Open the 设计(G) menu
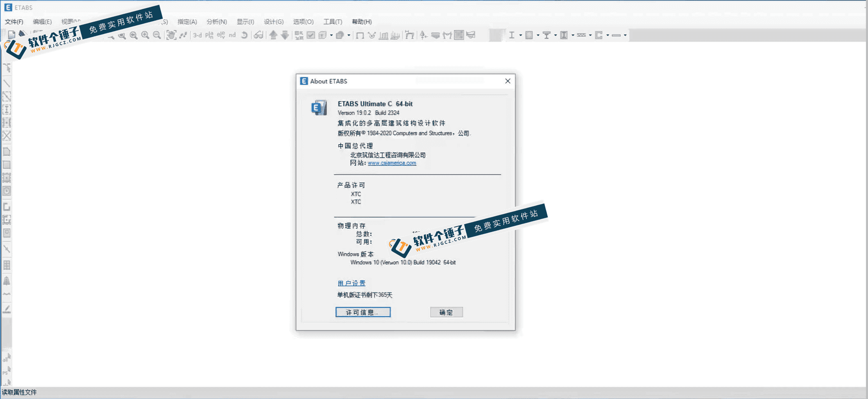 point(274,22)
